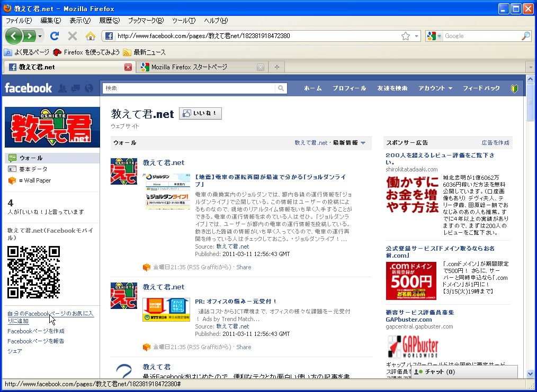
Task: Open the navigation history dropdown arrow
Action: pyautogui.click(x=40, y=36)
